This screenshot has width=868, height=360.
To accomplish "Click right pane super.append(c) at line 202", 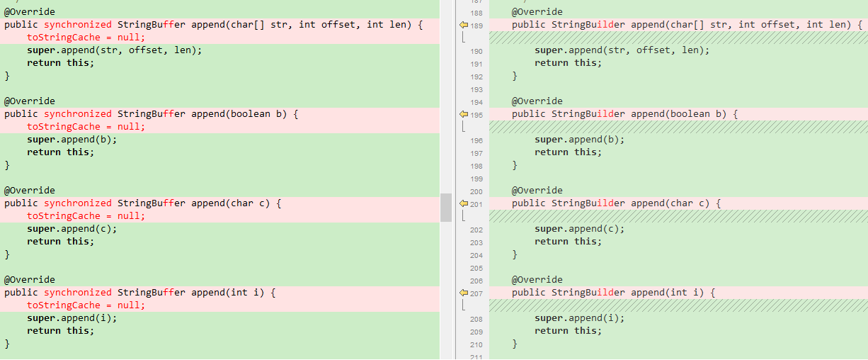I will click(580, 229).
